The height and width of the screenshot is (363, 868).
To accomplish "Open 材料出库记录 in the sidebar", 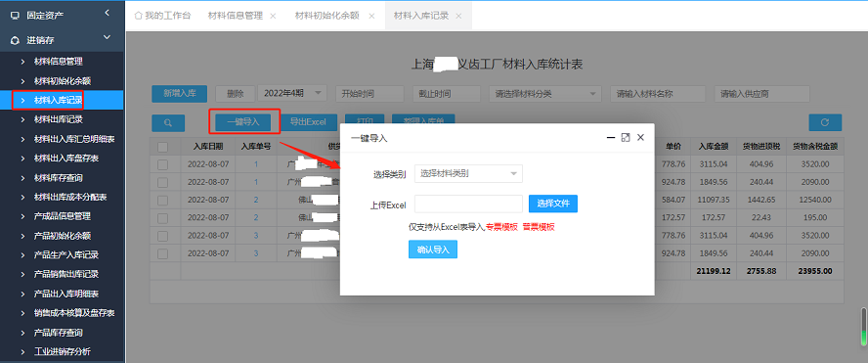I will click(x=58, y=119).
